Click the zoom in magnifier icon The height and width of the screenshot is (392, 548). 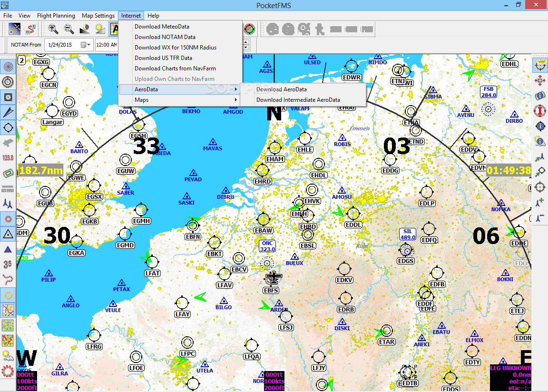coord(53,29)
